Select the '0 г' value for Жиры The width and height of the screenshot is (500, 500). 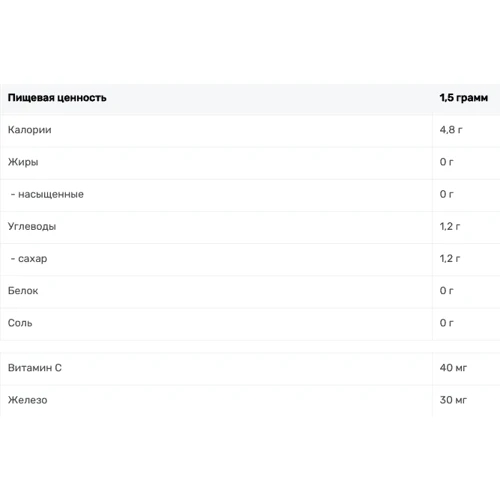tap(447, 162)
